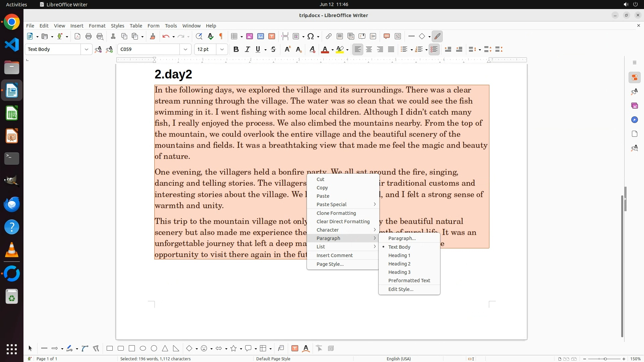Open the sidebar Navigator icon
644x362 pixels.
coord(634,120)
